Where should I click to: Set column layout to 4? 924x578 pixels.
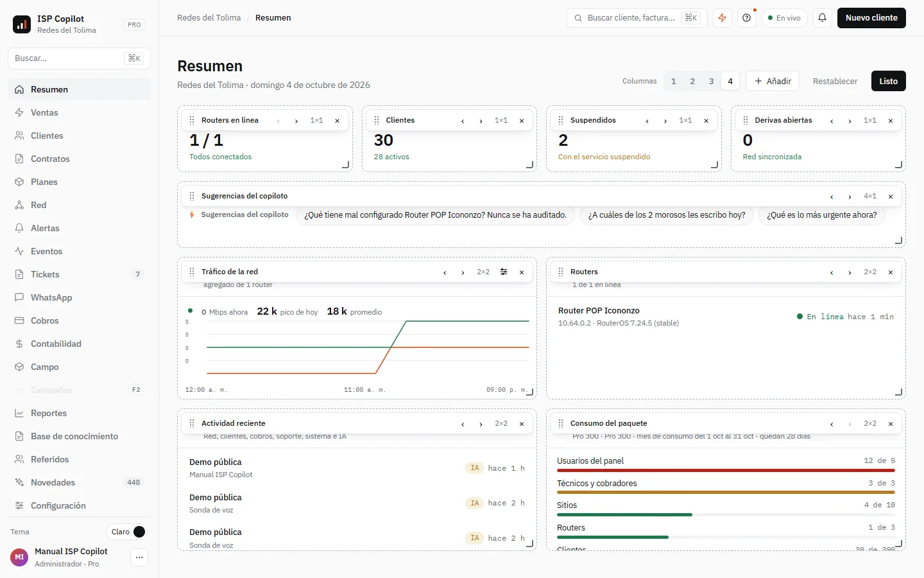pyautogui.click(x=730, y=82)
